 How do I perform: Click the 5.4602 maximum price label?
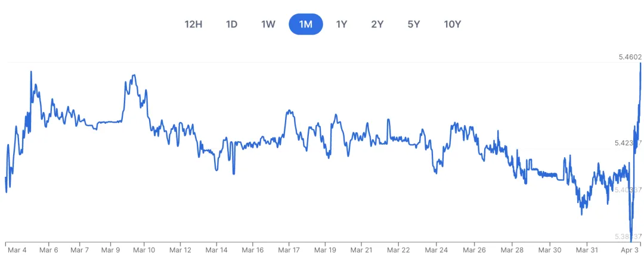click(630, 57)
